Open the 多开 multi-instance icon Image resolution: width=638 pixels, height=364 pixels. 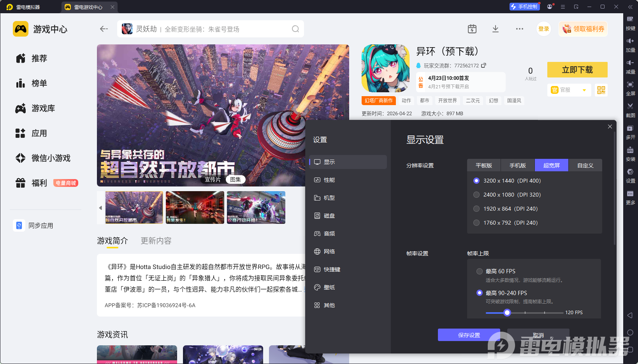pos(630,128)
